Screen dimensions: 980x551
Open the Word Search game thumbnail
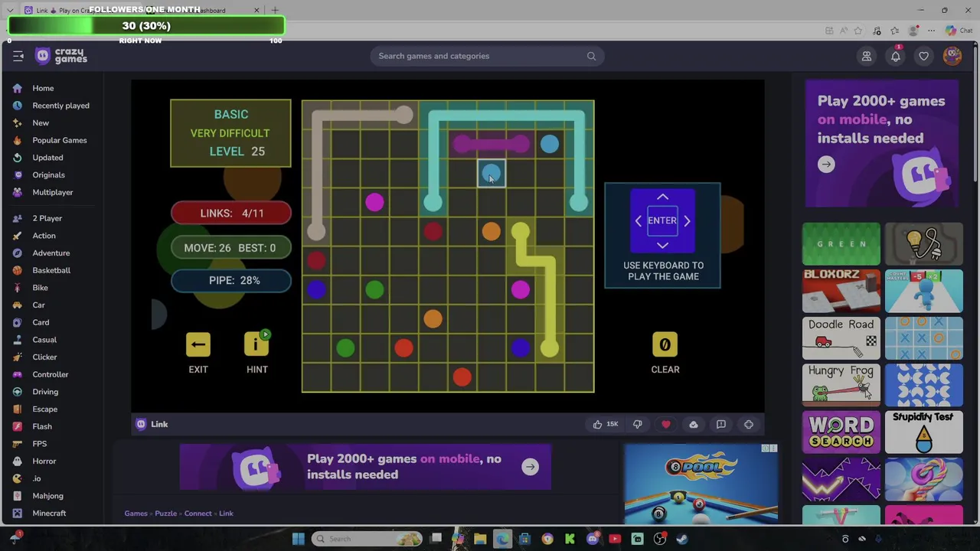(841, 432)
